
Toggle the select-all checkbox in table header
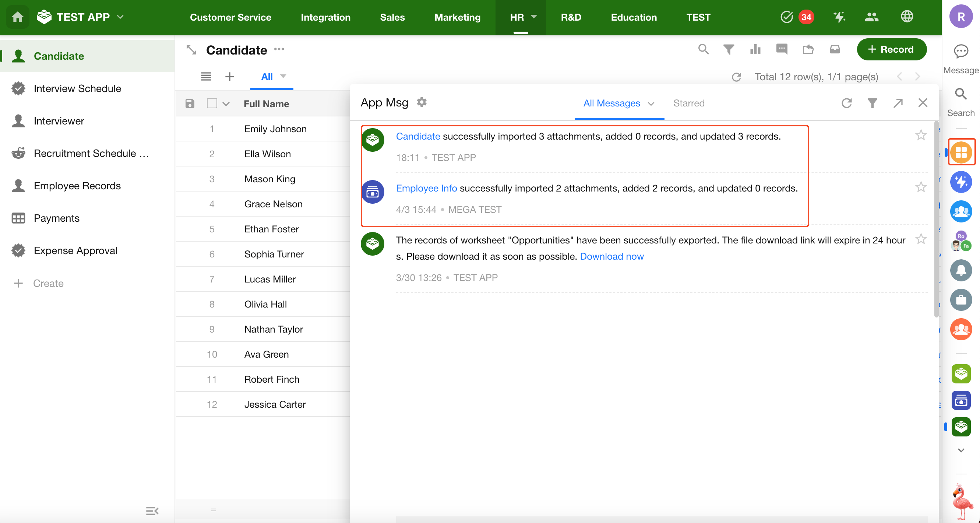(212, 103)
